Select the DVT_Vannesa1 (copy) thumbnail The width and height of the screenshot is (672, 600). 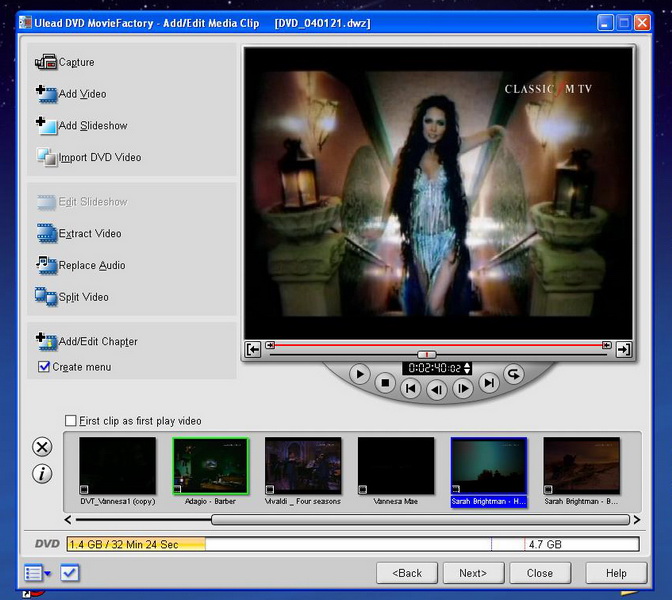pos(118,466)
